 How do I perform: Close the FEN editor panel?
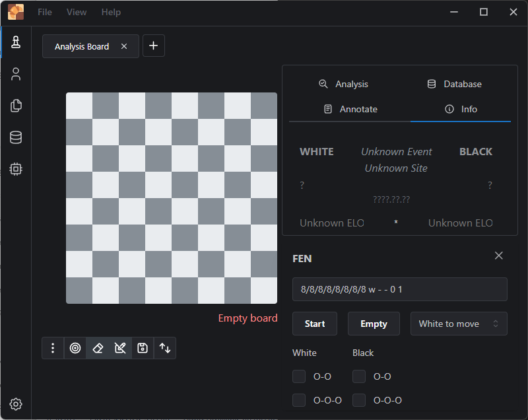[499, 256]
